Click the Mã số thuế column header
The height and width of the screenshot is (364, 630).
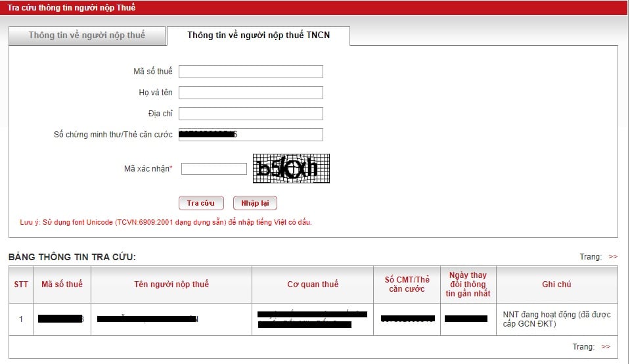click(62, 284)
